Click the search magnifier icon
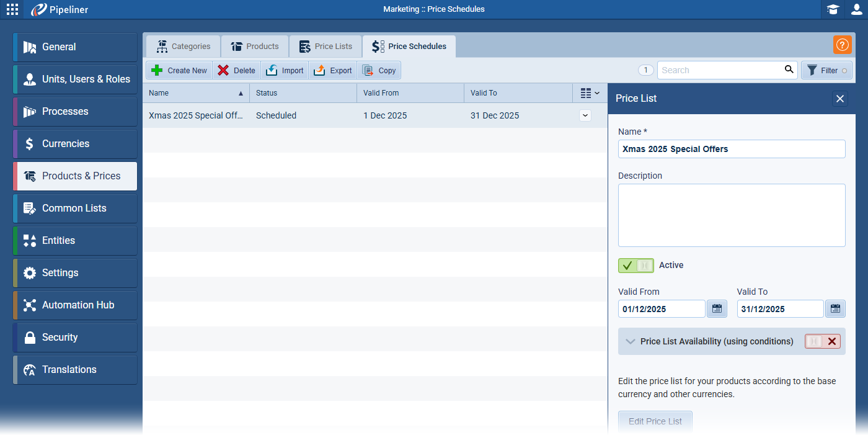 tap(789, 70)
